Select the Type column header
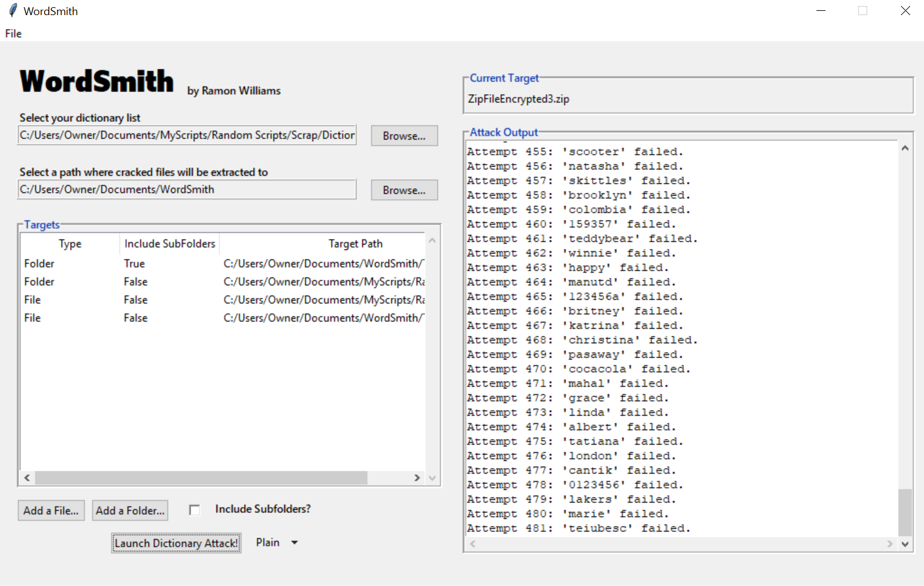The image size is (924, 586). pyautogui.click(x=70, y=244)
